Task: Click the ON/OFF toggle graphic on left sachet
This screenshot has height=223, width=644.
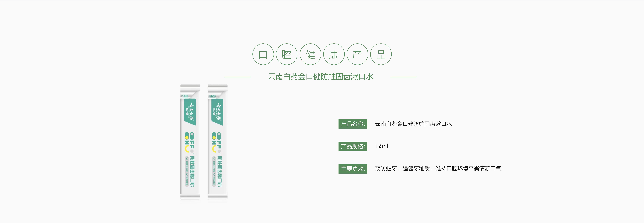Action: click(x=189, y=142)
